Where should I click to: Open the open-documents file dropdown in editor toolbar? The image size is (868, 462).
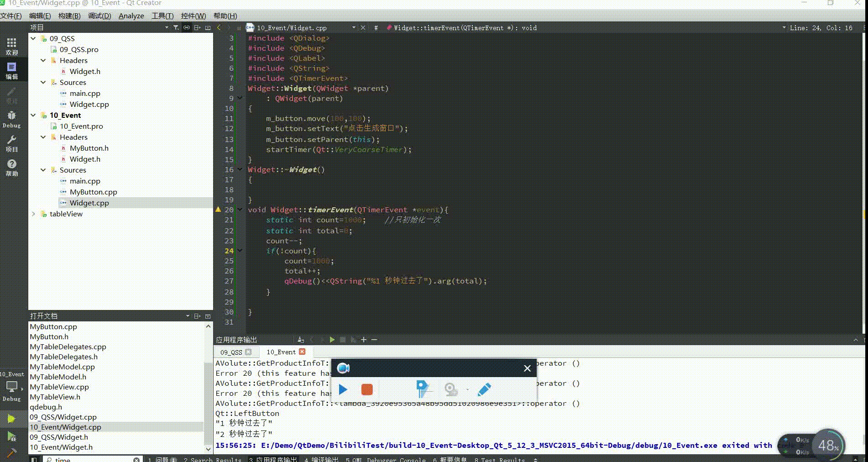354,28
